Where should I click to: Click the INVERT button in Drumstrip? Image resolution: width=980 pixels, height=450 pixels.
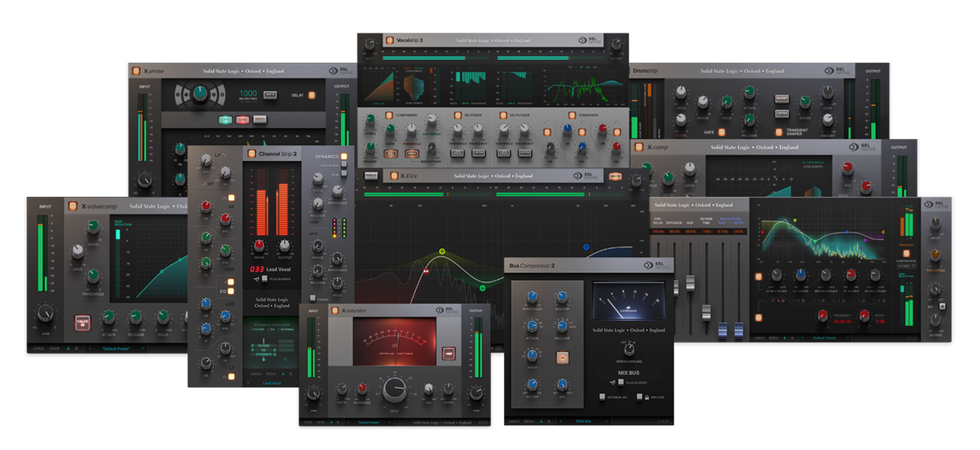[x=782, y=99]
